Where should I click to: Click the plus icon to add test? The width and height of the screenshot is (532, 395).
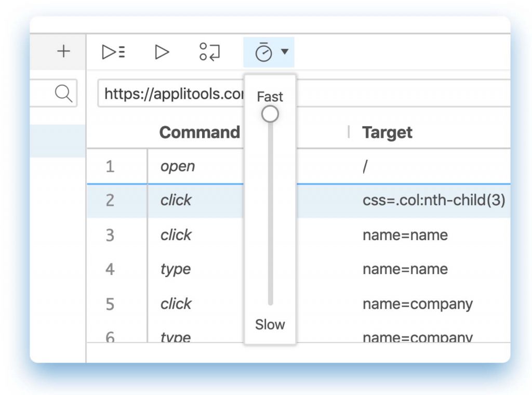pos(63,51)
